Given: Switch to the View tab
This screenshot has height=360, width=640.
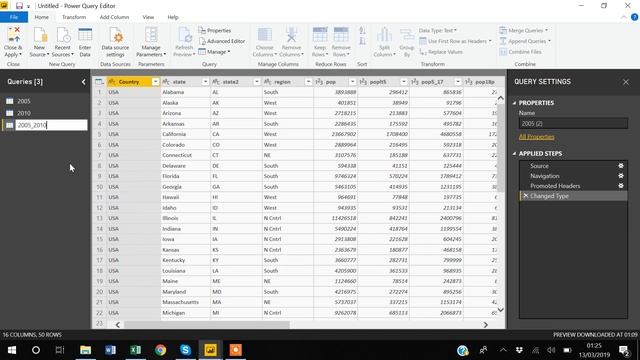Looking at the screenshot, I should (x=148, y=17).
